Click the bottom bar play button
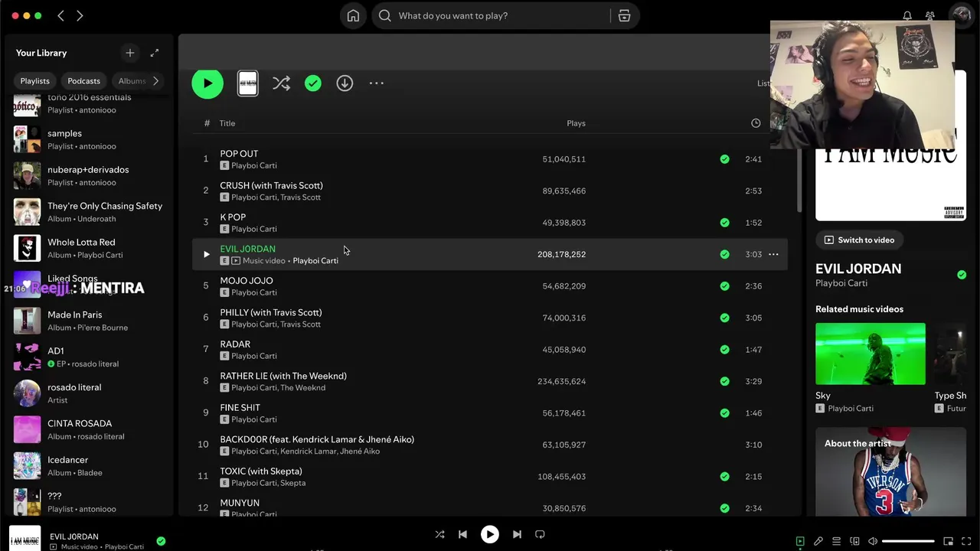Screen dimensions: 980x551 point(490,534)
